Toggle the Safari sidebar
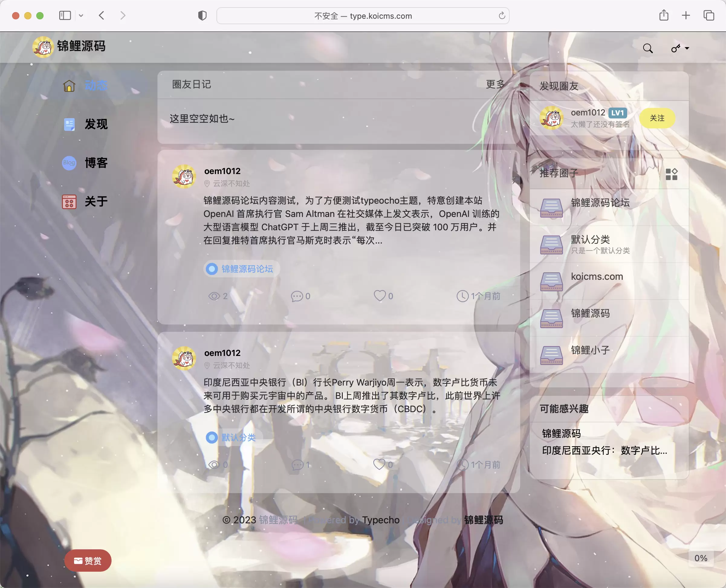This screenshot has width=726, height=588. click(65, 16)
